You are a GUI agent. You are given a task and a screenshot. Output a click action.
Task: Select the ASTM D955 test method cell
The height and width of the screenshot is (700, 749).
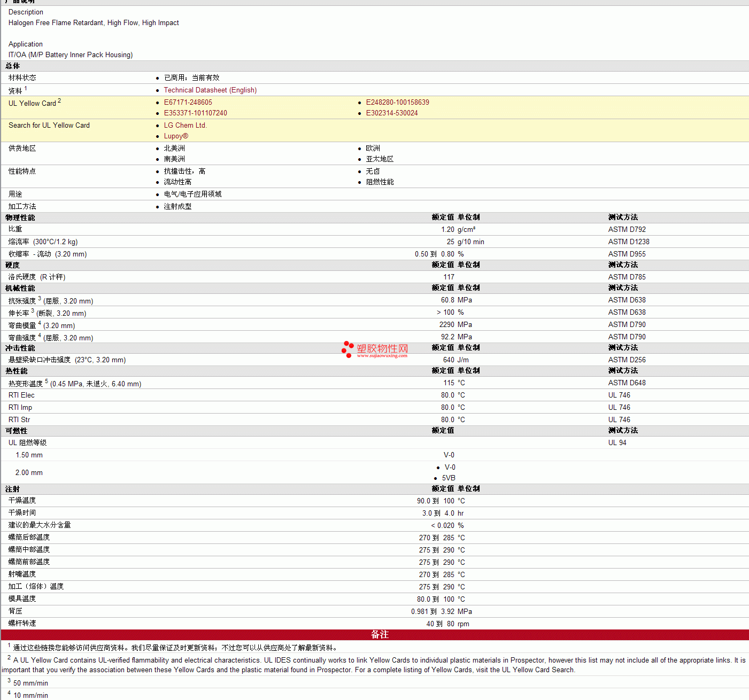(627, 254)
